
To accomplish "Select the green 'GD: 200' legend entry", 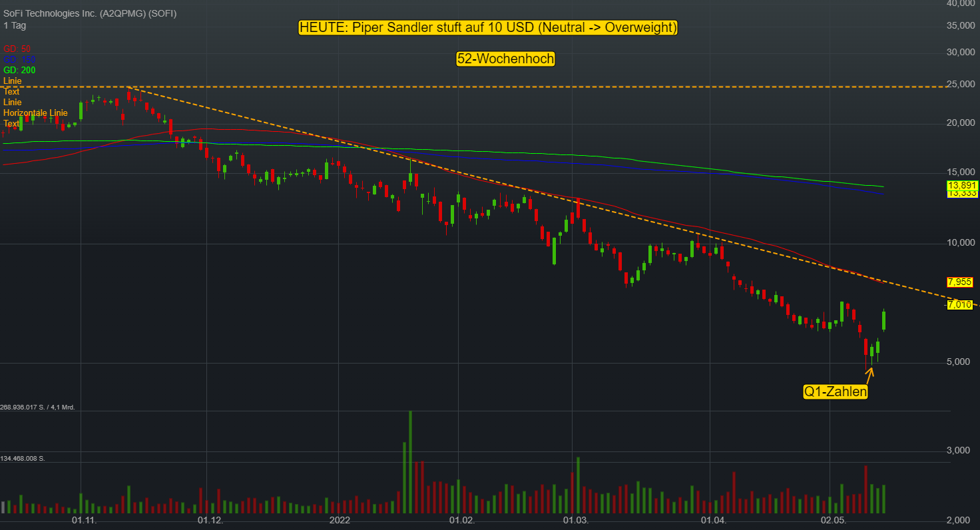I will point(19,71).
